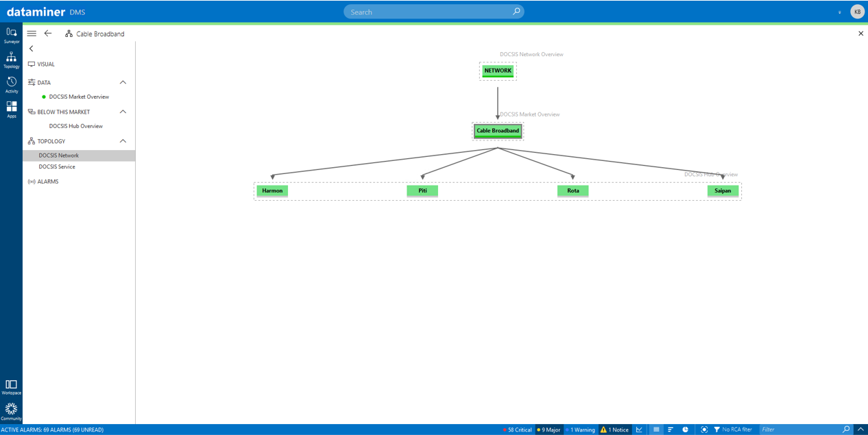Click the sorted bars icon in the alarm bar

coord(671,430)
